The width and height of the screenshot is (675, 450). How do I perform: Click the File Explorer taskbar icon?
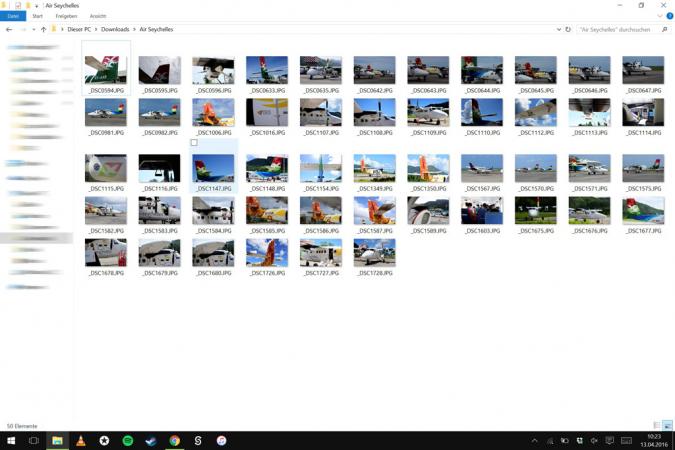57,441
